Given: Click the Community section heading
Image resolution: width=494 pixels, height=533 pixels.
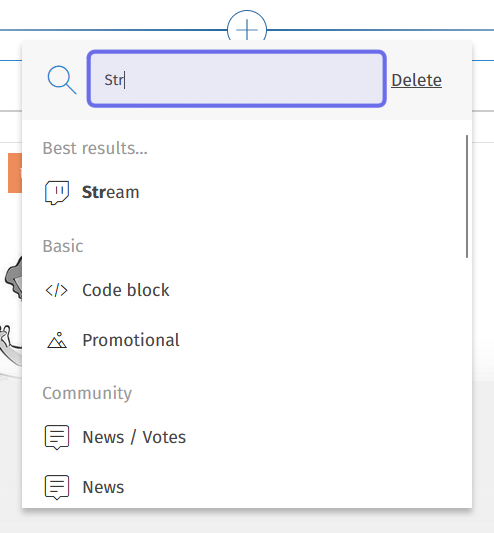Looking at the screenshot, I should 87,393.
